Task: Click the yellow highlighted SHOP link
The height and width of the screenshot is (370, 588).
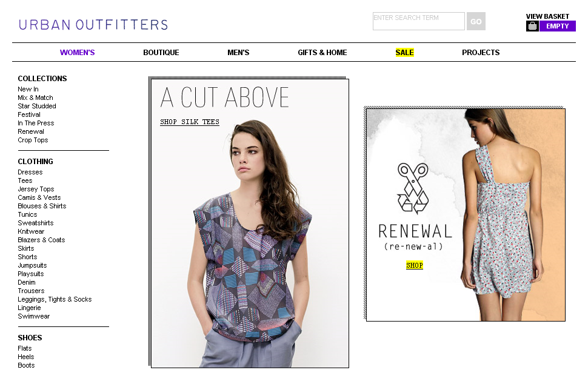Action: pos(415,265)
